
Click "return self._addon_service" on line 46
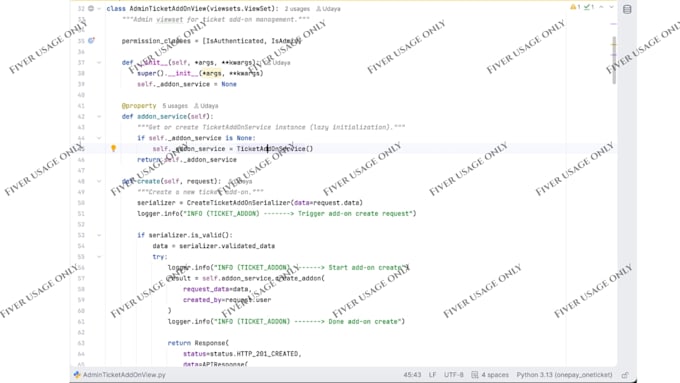point(187,160)
